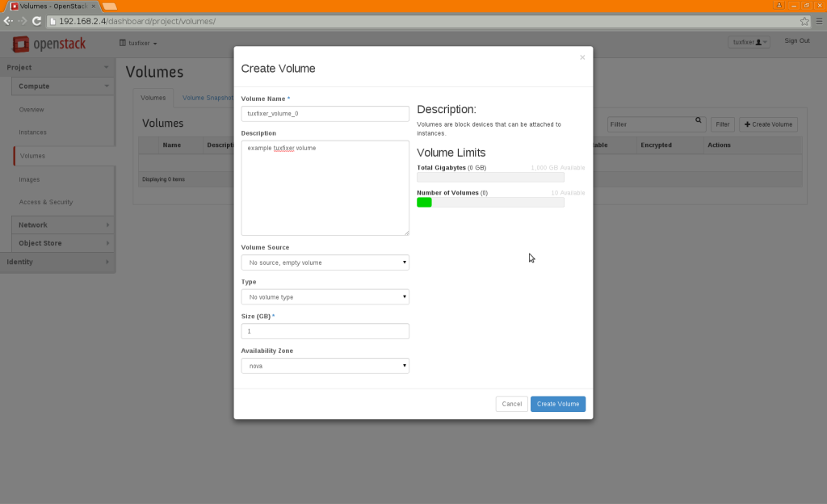Screen dimensions: 827x504
Task: Open Instances in the sidebar
Action: click(32, 132)
